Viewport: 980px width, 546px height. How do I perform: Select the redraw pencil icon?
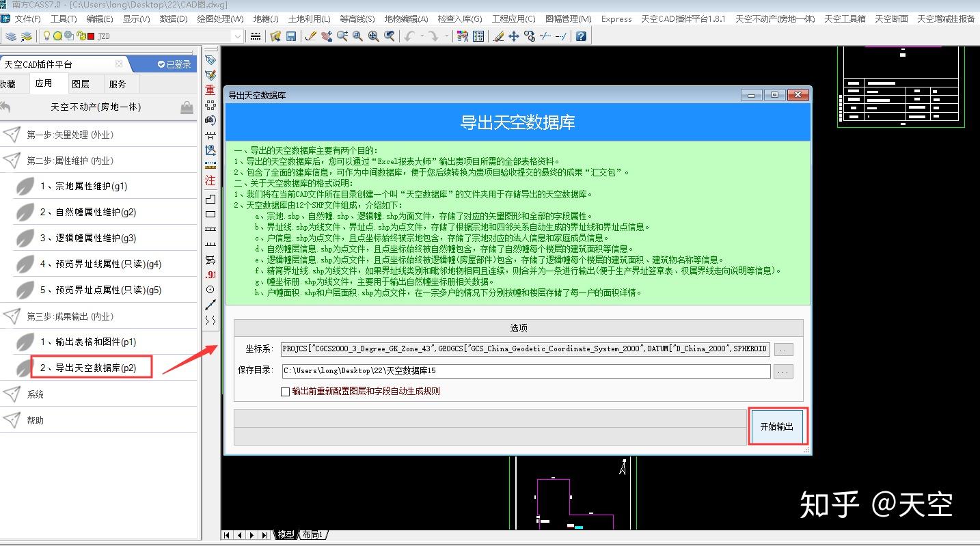[310, 36]
